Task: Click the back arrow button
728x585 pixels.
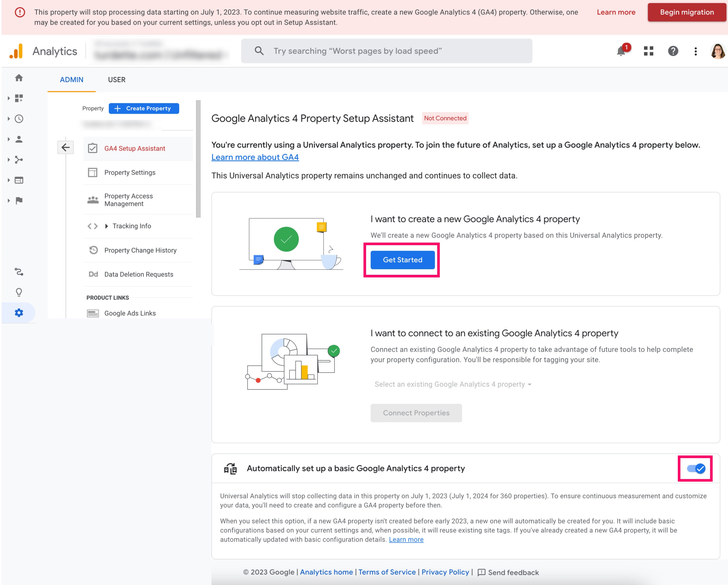Action: tap(65, 148)
